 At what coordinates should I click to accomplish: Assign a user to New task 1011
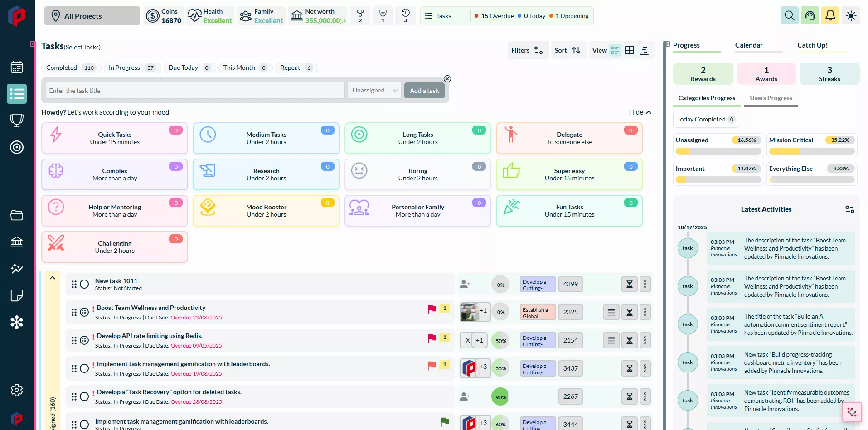465,285
